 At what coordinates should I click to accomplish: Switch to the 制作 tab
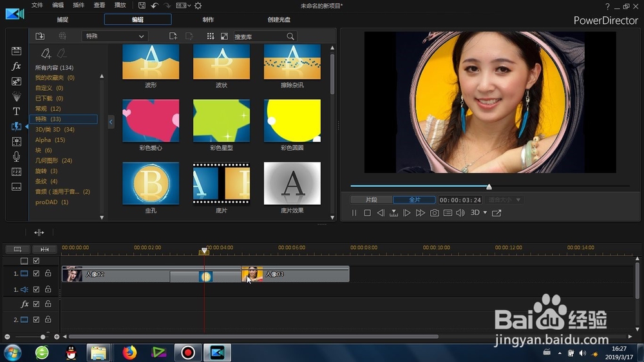208,20
